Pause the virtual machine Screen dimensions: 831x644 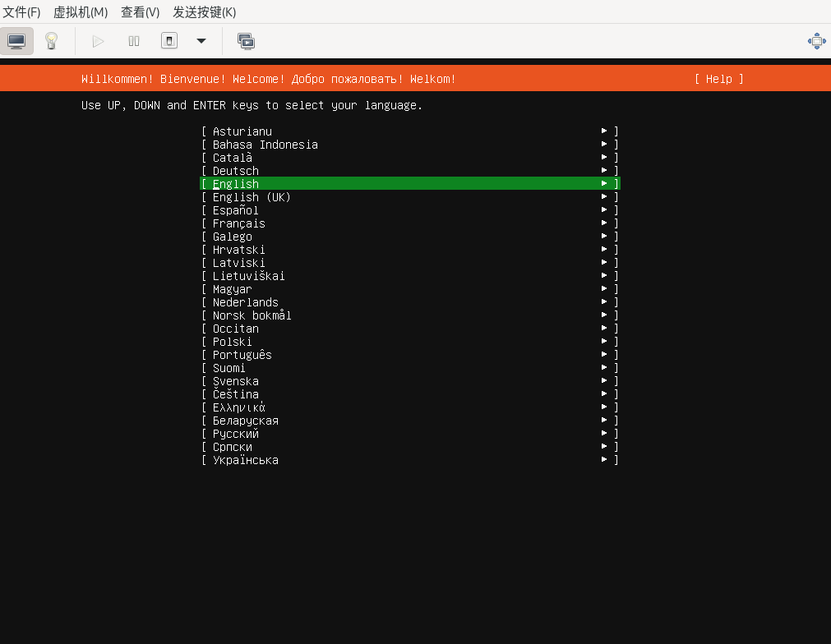pyautogui.click(x=134, y=41)
